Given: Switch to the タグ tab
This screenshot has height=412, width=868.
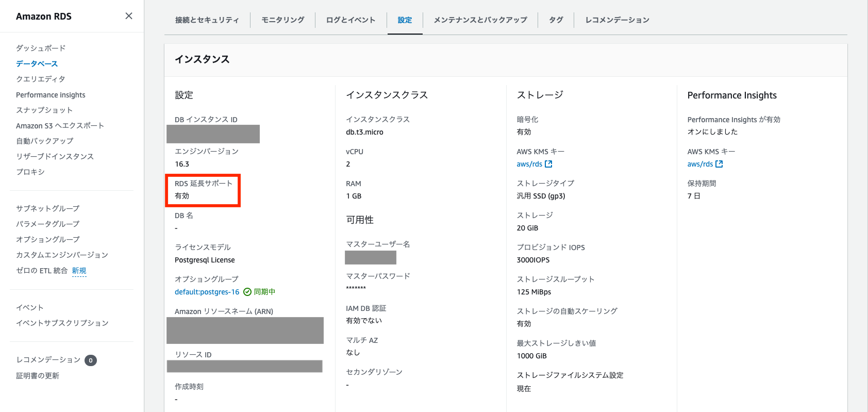Looking at the screenshot, I should (556, 20).
